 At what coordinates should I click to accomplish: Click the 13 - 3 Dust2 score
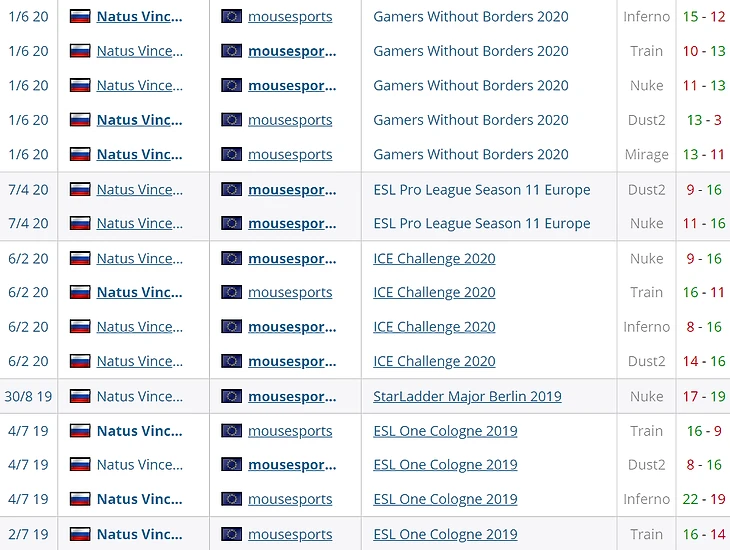(x=703, y=120)
